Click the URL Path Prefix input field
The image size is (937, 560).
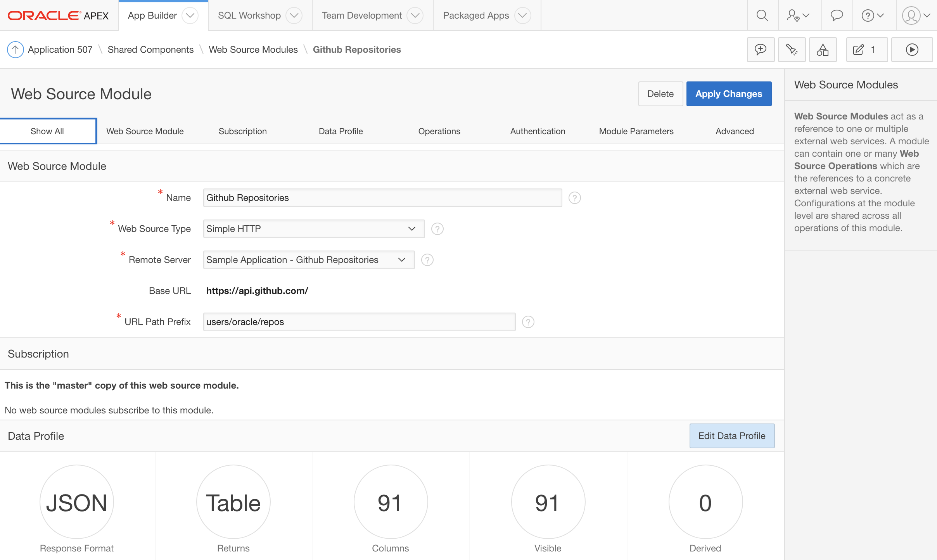coord(359,322)
